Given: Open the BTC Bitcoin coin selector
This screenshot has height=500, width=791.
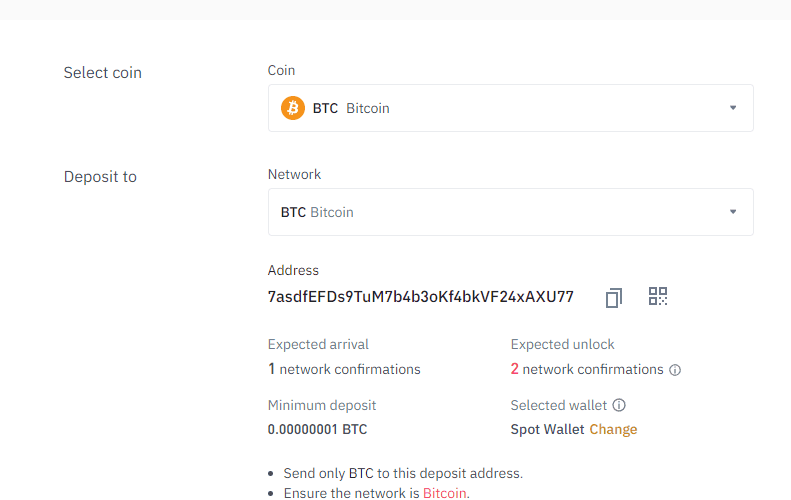Looking at the screenshot, I should [x=511, y=108].
